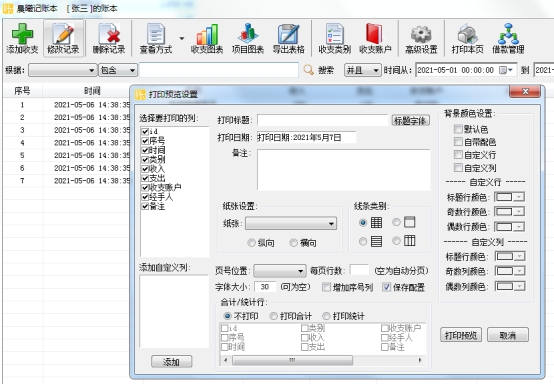Check the 自定义列 background checkbox
Screen dimensions: 554x385
tap(458, 167)
